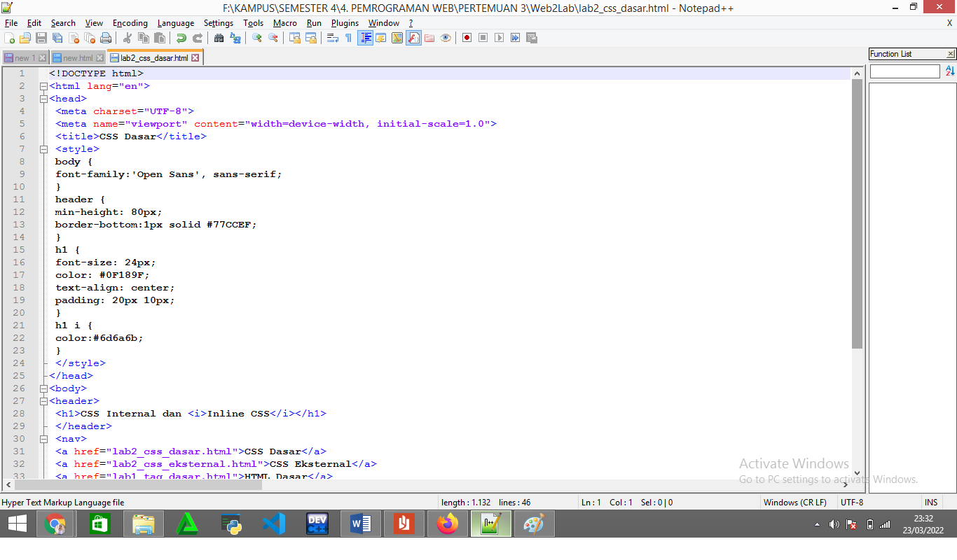Viewport: 957px width, 560px height.
Task: Collapse the body block on line 26
Action: point(43,388)
